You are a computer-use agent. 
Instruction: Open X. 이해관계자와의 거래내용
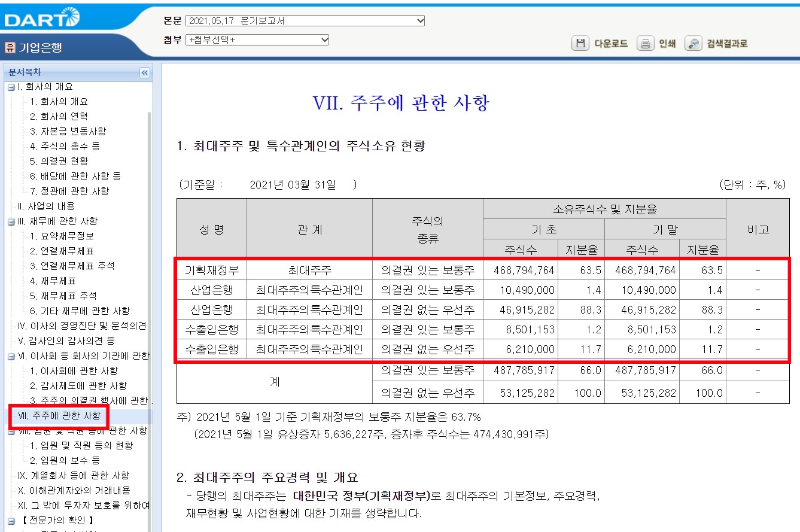74,491
